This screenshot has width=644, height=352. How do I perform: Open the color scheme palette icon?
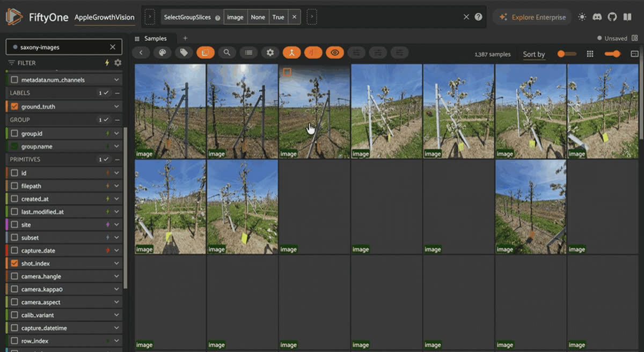162,53
